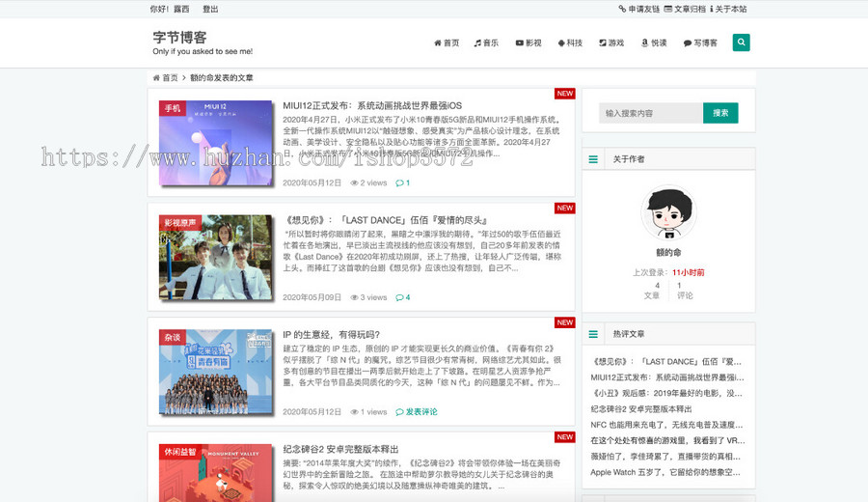Viewport: 868px width, 502px height.
Task: Click the eye icon beside 2 views
Action: (x=354, y=182)
